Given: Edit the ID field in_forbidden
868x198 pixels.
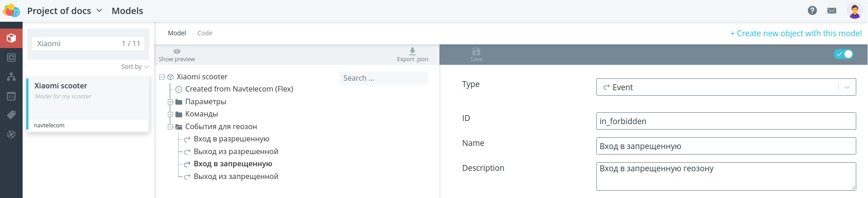Looking at the screenshot, I should 726,121.
